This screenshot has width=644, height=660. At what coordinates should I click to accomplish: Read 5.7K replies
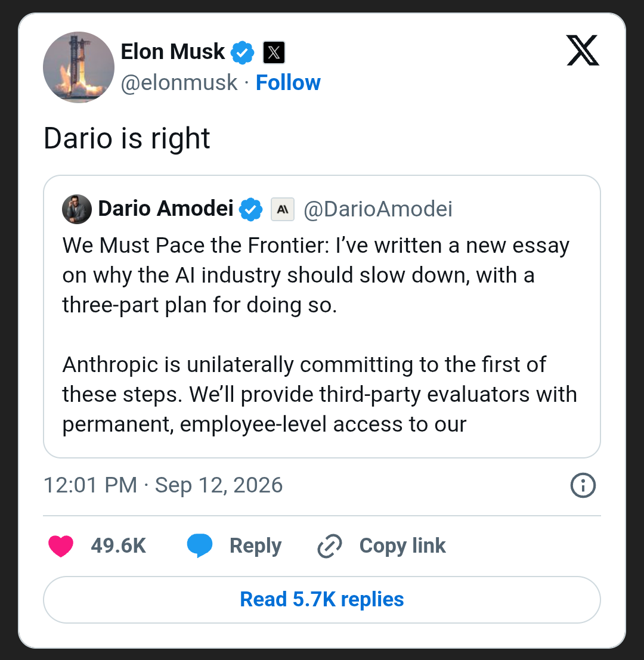[321, 599]
